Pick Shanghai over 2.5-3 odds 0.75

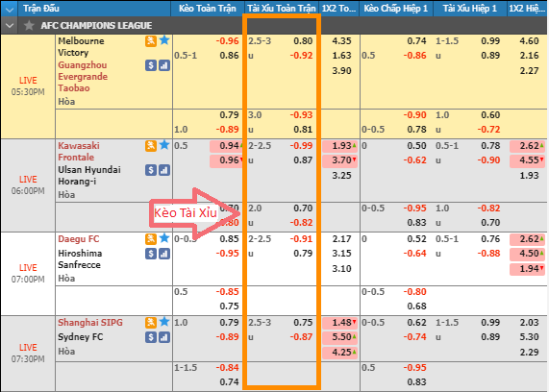[x=303, y=323]
